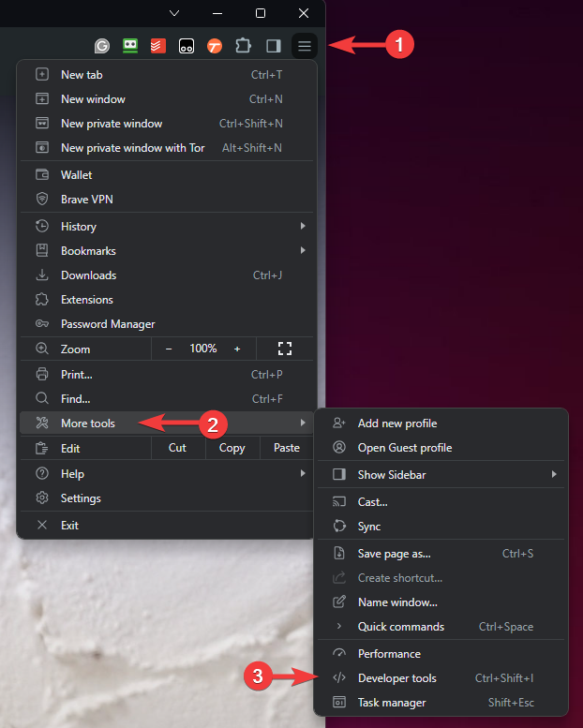Open Extensions menu entry
This screenshot has width=583, height=728.
167,300
